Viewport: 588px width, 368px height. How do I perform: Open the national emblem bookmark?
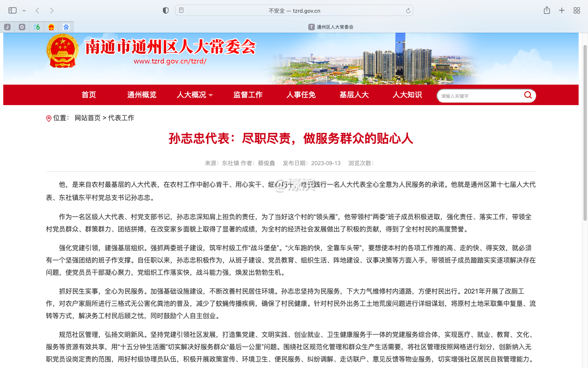[51, 27]
